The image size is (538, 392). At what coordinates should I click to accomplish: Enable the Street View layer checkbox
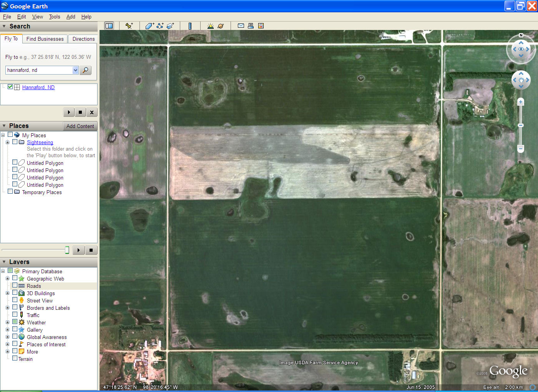(15, 300)
